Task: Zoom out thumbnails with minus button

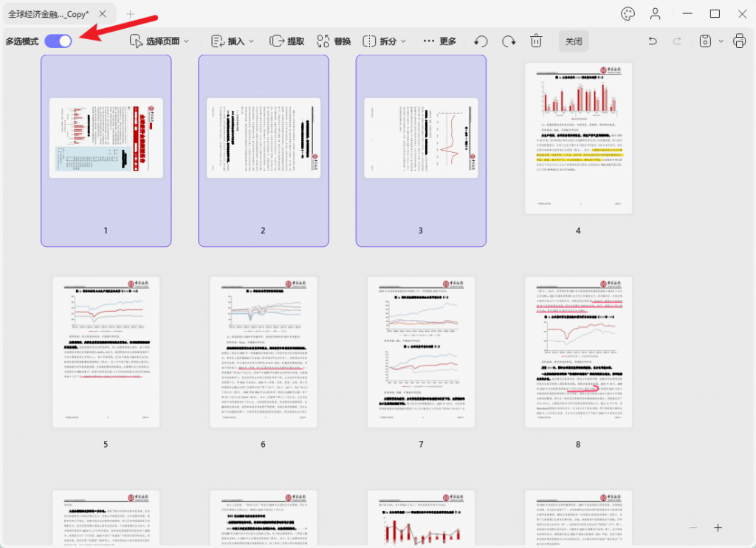Action: (693, 528)
